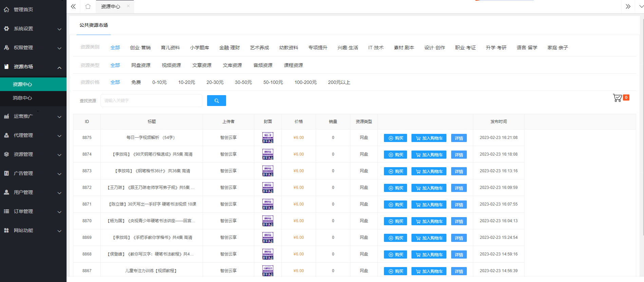Add resource 8875 to shopping cart
The image size is (644, 282).
(429, 138)
